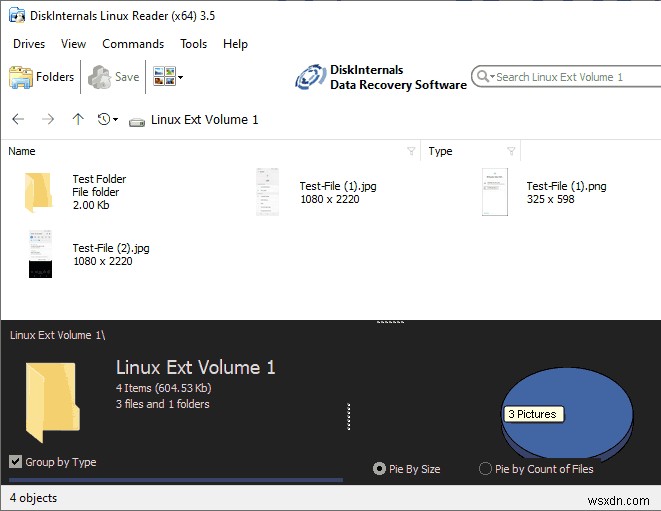Go forward with the right arrow
Screen dimensions: 661x511
[x=48, y=119]
